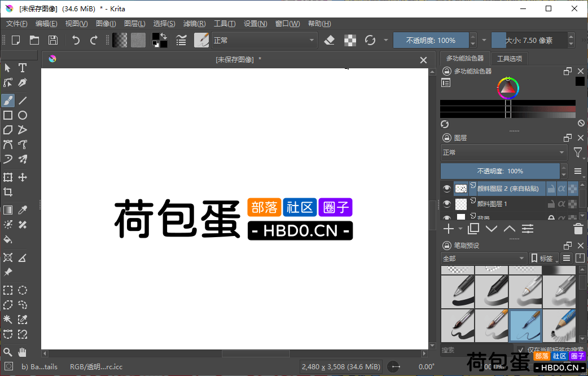Lock layer 颜料图层 1

click(551, 204)
